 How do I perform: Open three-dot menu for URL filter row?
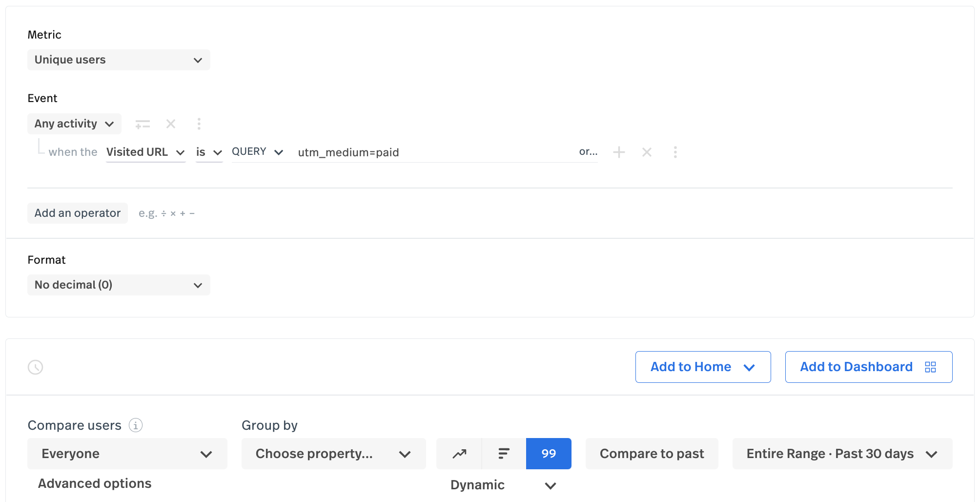pyautogui.click(x=675, y=152)
